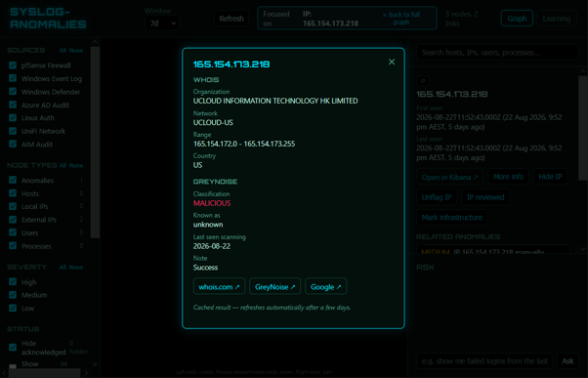Open Google search link

tap(325, 286)
